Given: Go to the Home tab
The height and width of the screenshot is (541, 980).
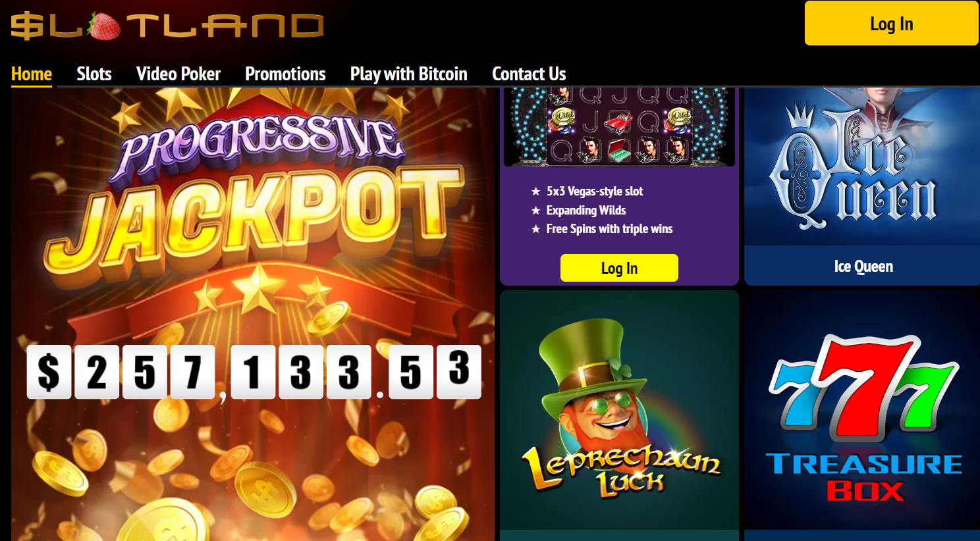Looking at the screenshot, I should point(32,74).
